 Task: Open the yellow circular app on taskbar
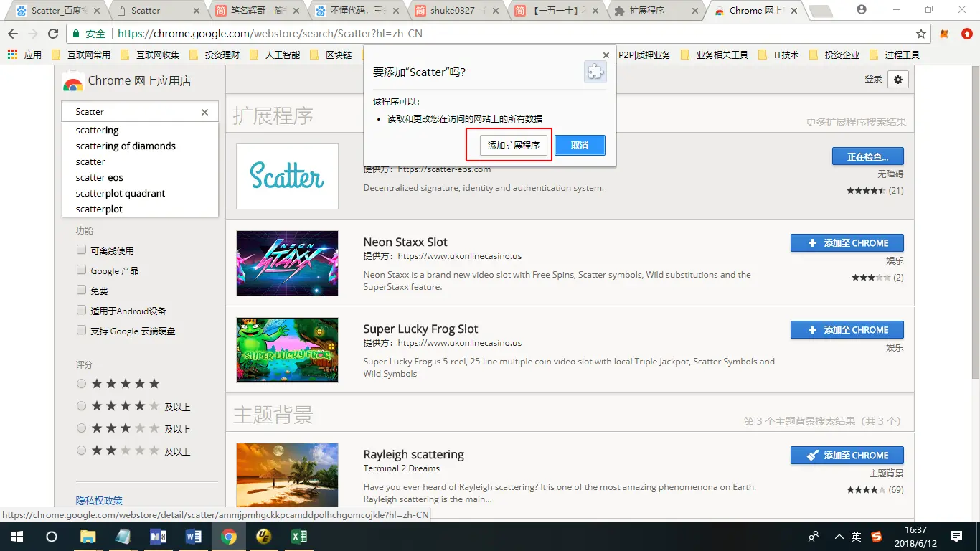click(264, 536)
